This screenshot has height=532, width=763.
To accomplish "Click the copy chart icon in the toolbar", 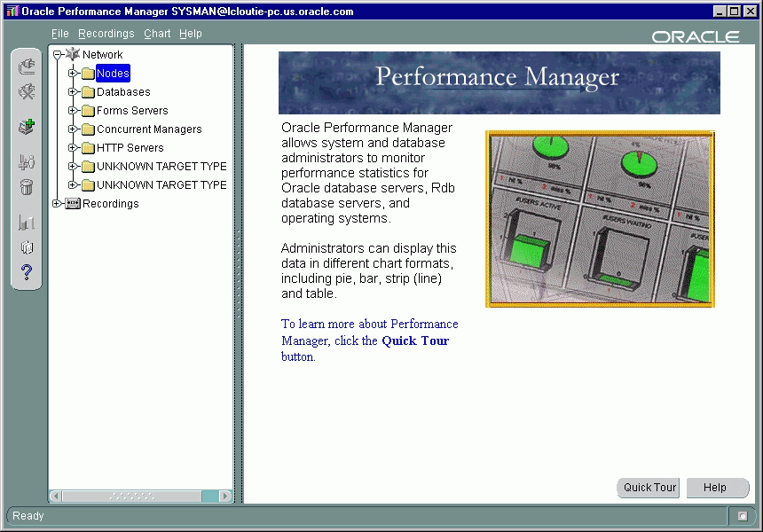I will click(x=26, y=247).
